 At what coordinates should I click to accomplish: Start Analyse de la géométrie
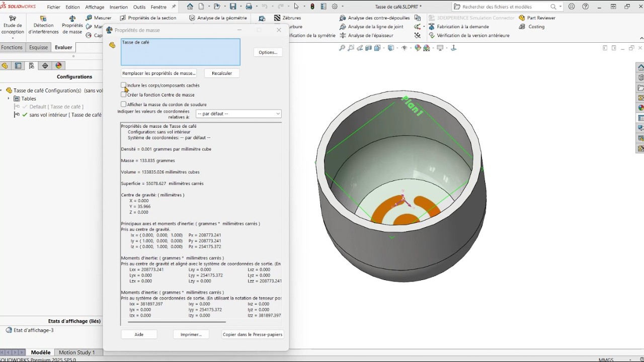pos(218,18)
